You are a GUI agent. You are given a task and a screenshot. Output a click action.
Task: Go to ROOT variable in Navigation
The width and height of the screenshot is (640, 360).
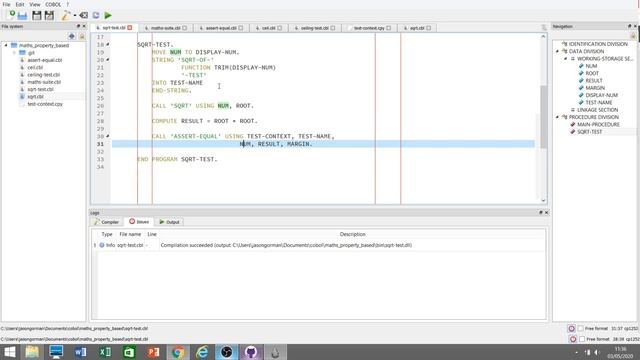[592, 73]
